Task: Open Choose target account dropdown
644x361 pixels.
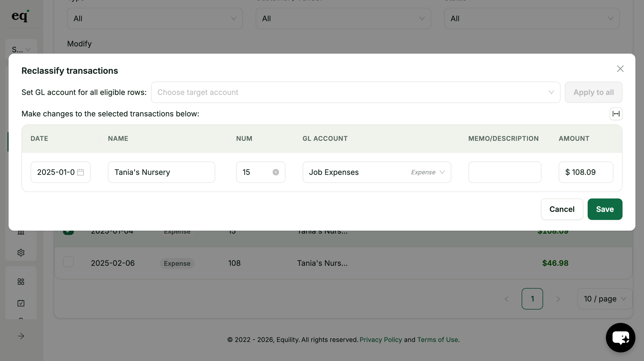Action: pyautogui.click(x=356, y=92)
